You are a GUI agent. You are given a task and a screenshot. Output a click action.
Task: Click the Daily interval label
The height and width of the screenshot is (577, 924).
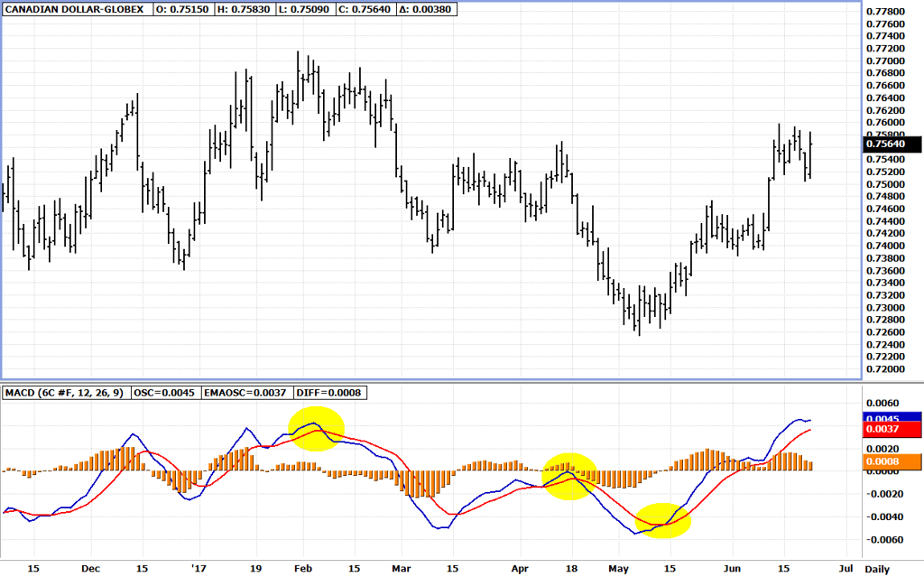tap(877, 570)
